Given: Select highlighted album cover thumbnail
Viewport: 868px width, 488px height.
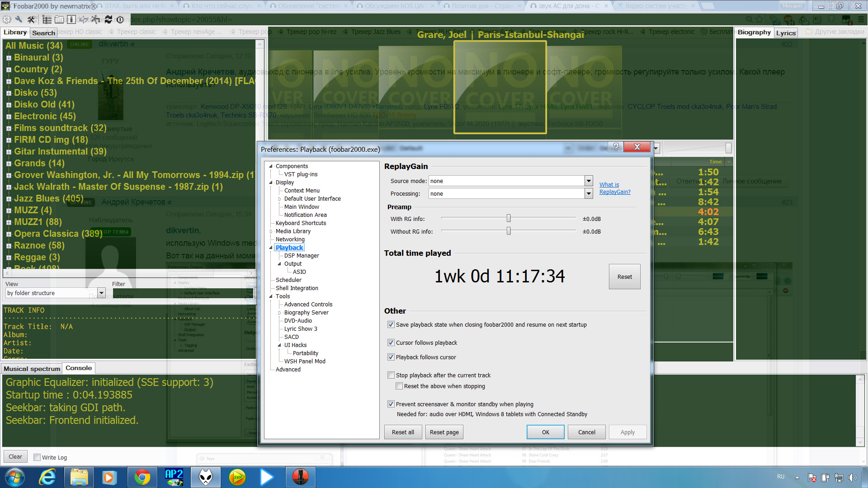Looking at the screenshot, I should 500,87.
